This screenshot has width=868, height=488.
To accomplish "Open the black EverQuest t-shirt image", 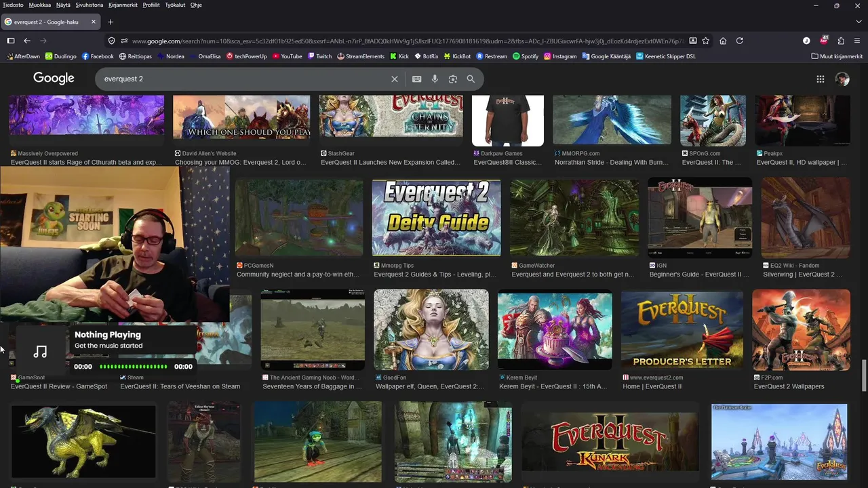I will (x=508, y=121).
